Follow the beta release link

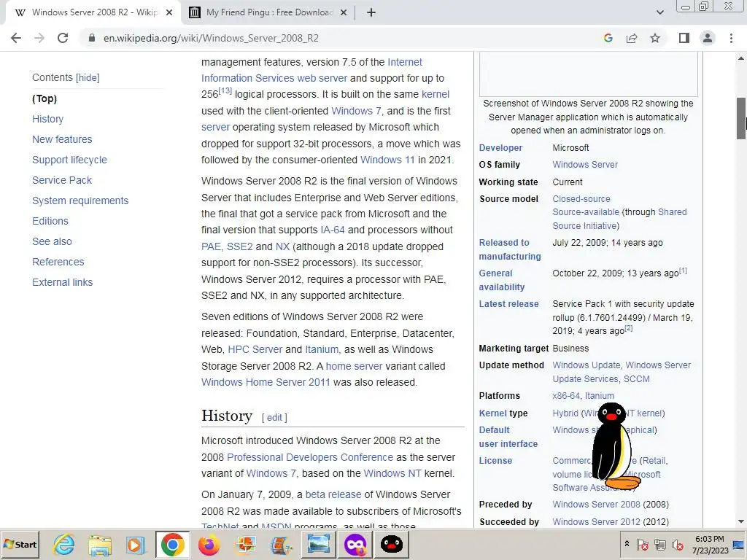point(333,495)
